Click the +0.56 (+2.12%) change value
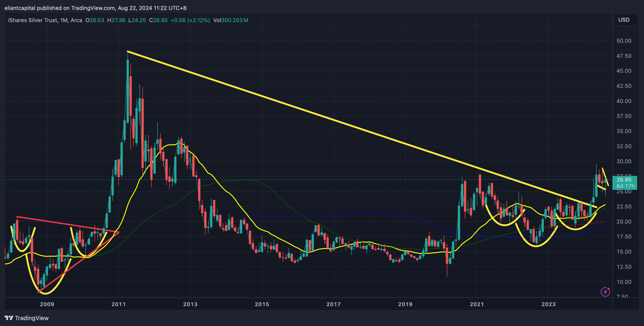The width and height of the screenshot is (644, 326). click(190, 20)
